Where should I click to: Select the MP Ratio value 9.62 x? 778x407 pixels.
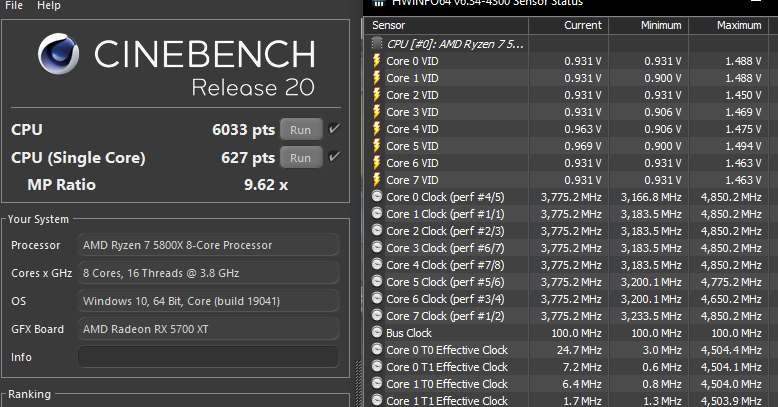266,185
